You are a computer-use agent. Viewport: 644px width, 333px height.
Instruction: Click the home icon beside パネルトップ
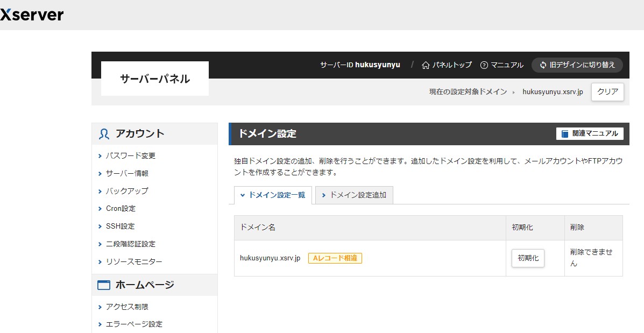(426, 65)
